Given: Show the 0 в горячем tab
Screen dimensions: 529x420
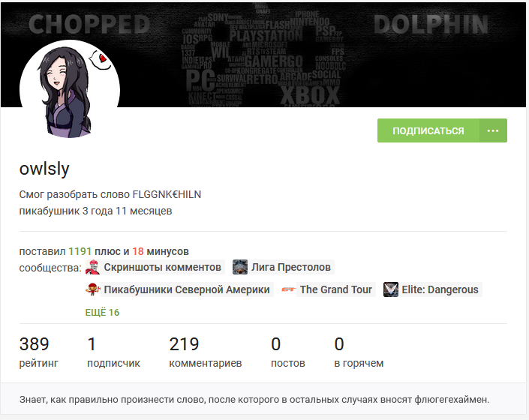Looking at the screenshot, I should 359,352.
